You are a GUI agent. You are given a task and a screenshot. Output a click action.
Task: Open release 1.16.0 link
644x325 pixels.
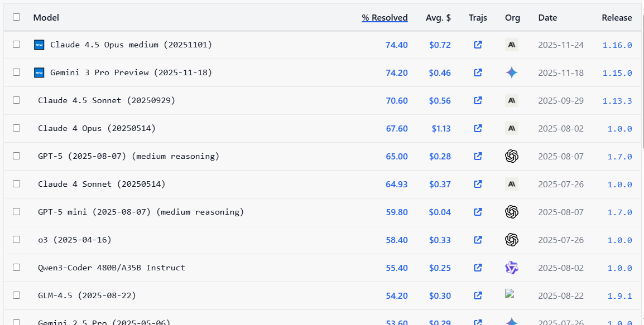coord(617,45)
